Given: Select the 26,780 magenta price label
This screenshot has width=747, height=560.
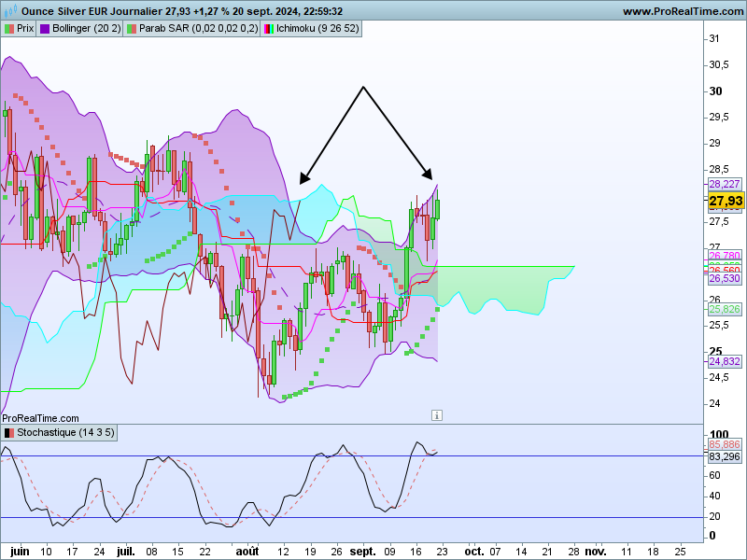Looking at the screenshot, I should pos(725,256).
